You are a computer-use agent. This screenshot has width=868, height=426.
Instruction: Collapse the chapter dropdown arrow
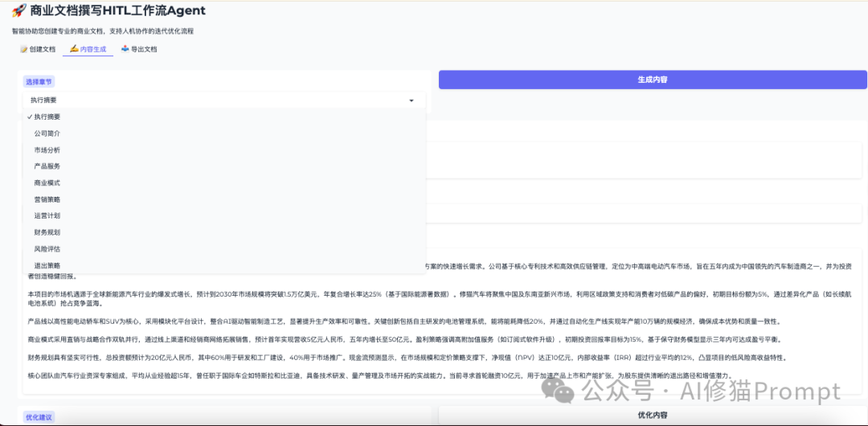click(x=411, y=100)
